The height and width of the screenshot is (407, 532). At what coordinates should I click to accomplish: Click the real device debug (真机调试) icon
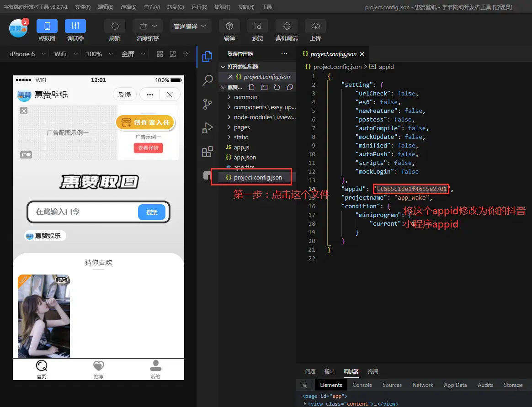(287, 26)
